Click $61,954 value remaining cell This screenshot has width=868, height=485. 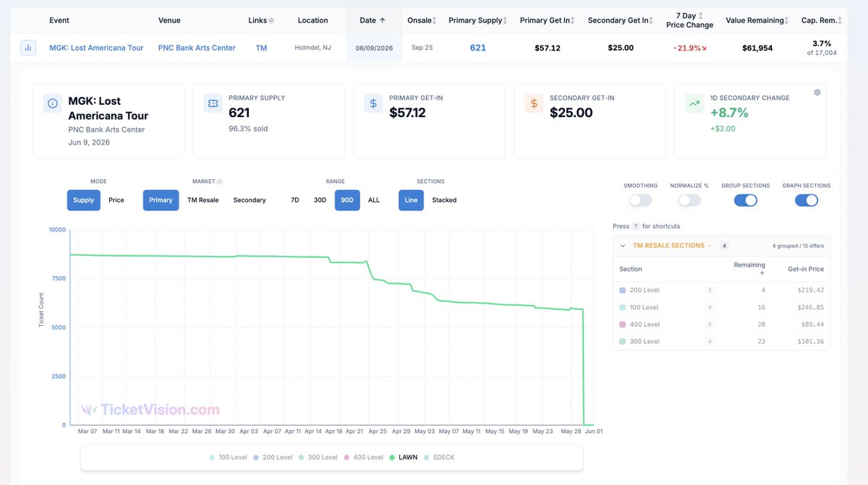757,48
